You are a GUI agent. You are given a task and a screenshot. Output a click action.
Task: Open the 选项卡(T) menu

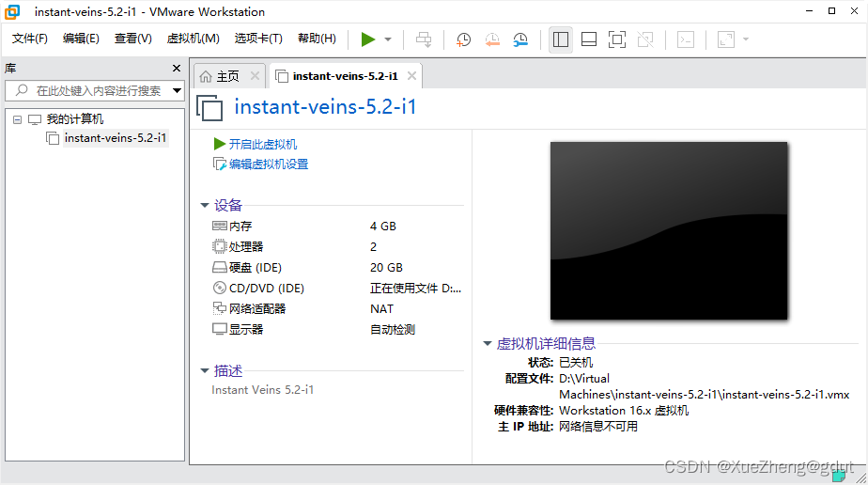pos(258,39)
